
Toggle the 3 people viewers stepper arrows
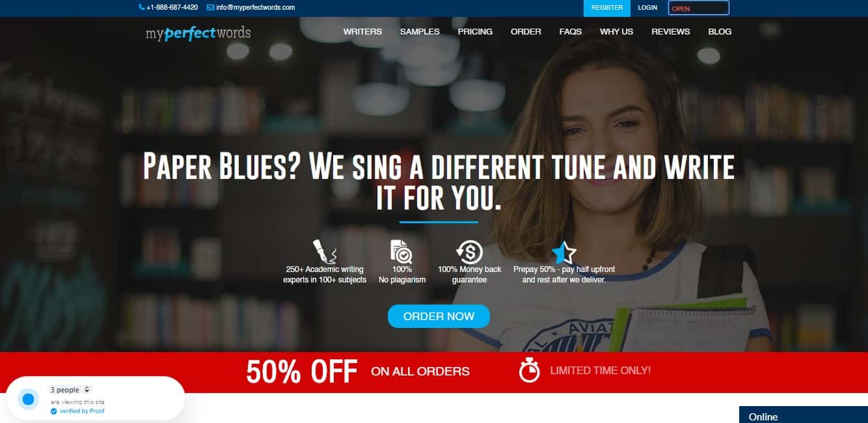point(87,390)
